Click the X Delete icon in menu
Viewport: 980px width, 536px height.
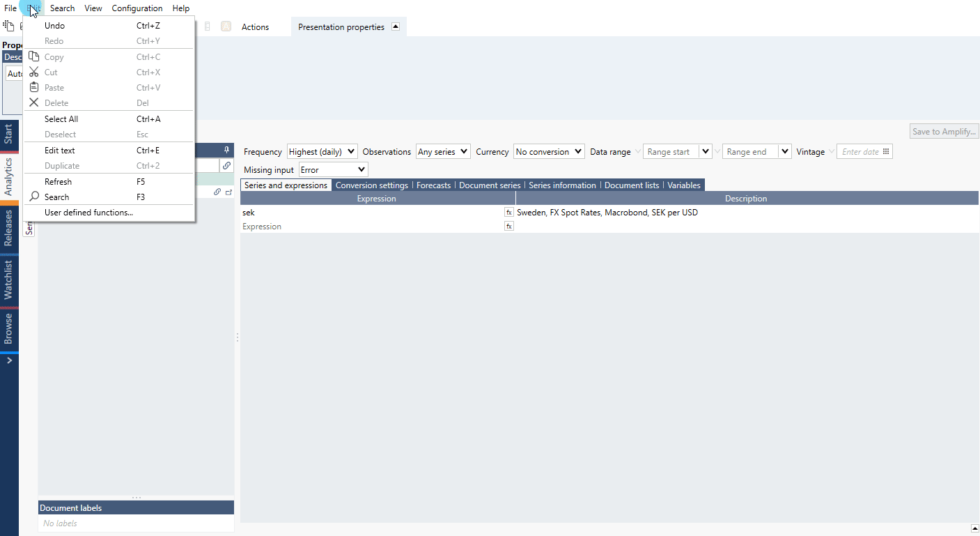pos(33,103)
